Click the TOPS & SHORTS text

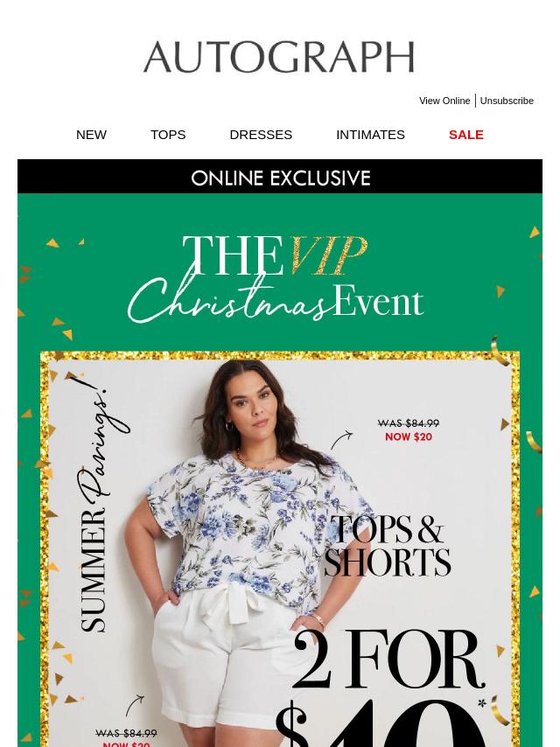pos(388,546)
